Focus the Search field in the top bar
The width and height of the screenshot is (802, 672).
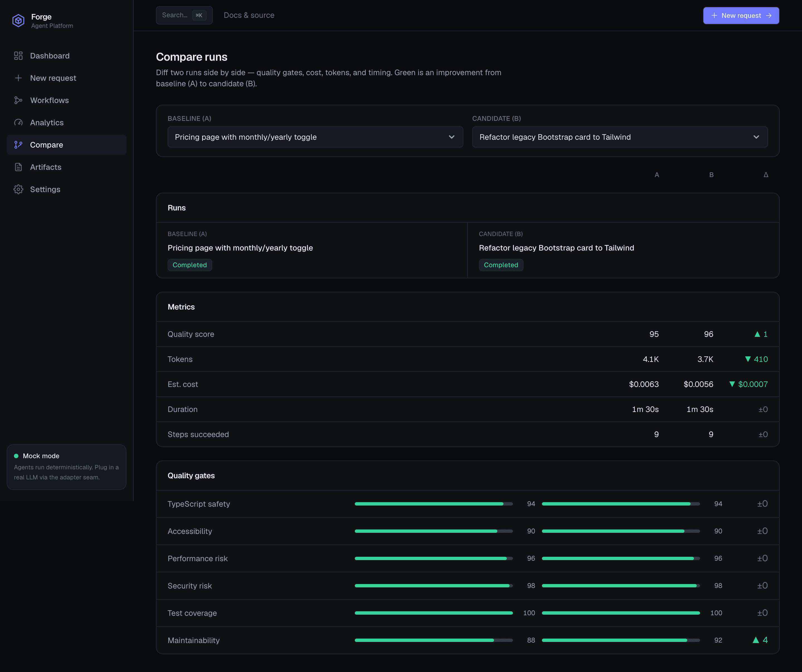(184, 15)
